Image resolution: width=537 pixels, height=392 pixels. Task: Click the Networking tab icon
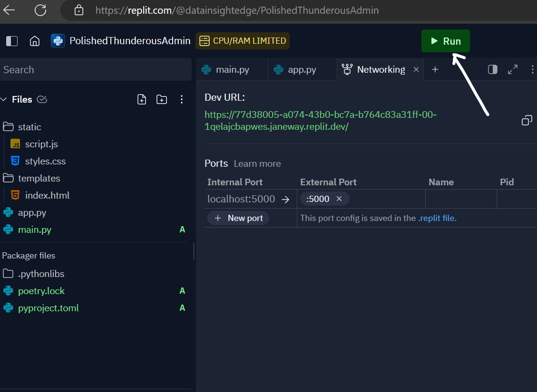(x=347, y=69)
